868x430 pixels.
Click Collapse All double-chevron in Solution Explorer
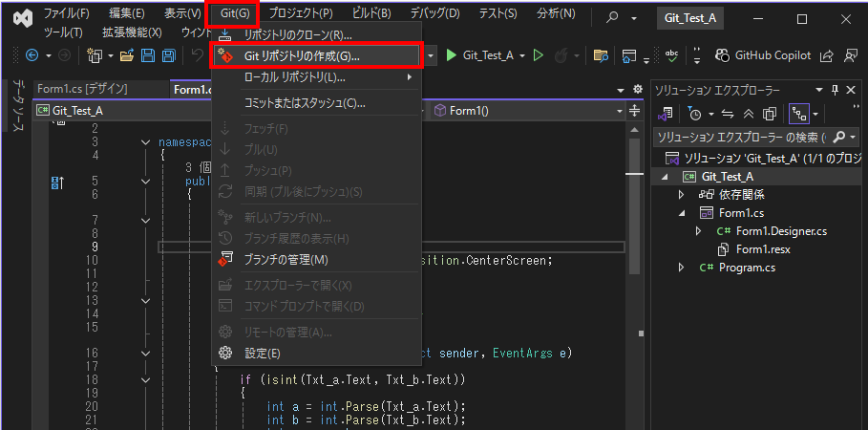click(x=749, y=114)
